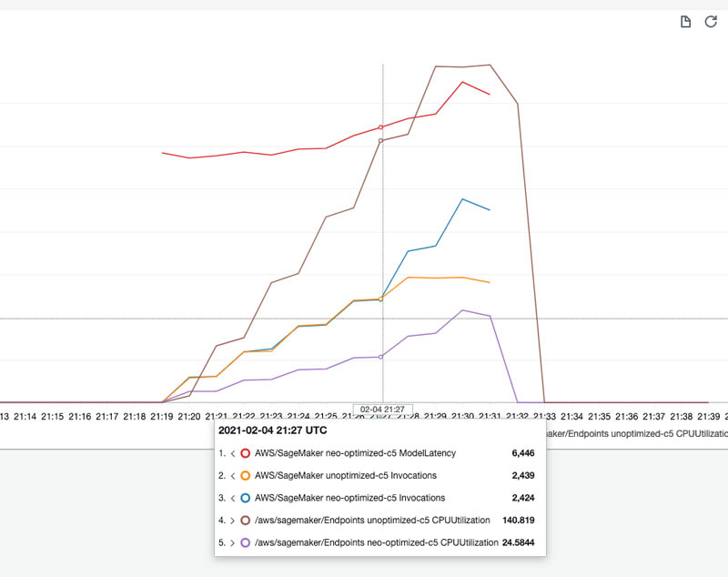This screenshot has height=577, width=728.
Task: Click orange unoptimized-c5 Invocations circle
Action: [245, 475]
